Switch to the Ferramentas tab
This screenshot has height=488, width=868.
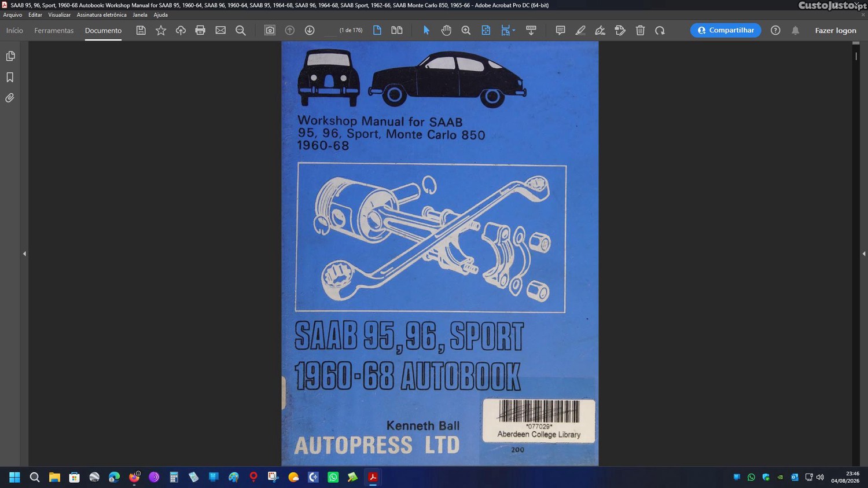click(x=54, y=30)
